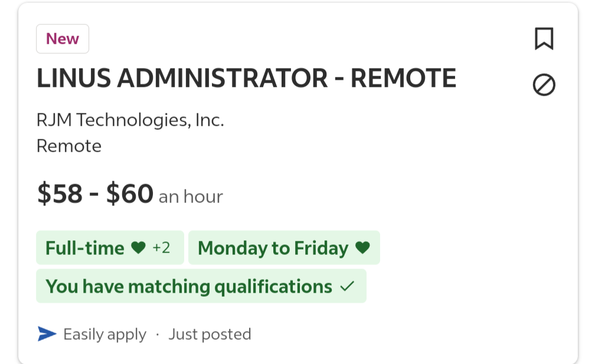Image resolution: width=595 pixels, height=364 pixels.
Task: Click the dot separator before Just posted
Action: point(158,335)
